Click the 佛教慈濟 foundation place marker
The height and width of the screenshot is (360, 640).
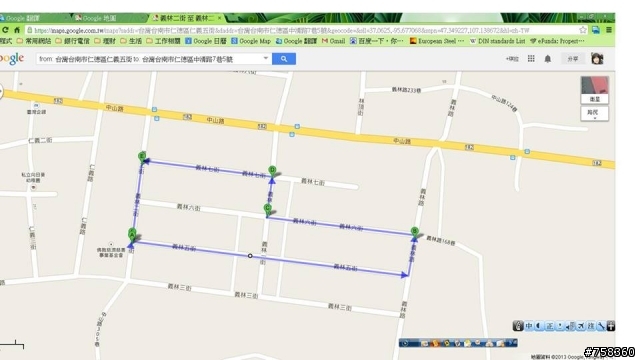111,244
